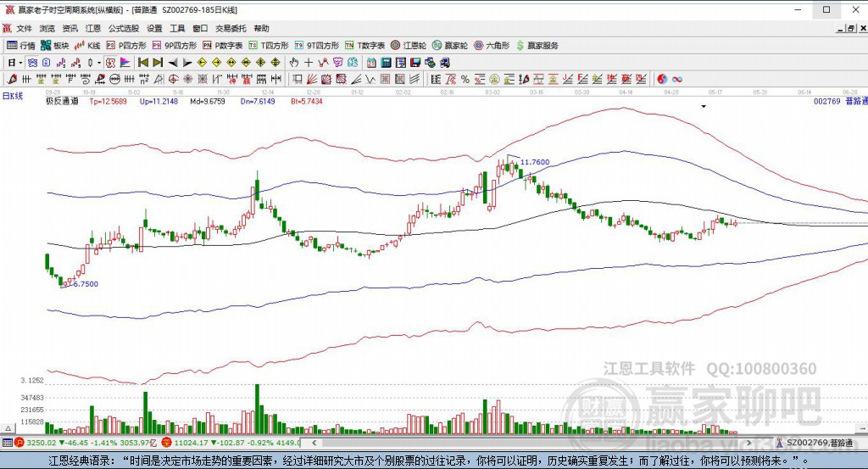The image size is (868, 469).
Task: Expand the 日 period dropdown
Action: (20, 63)
